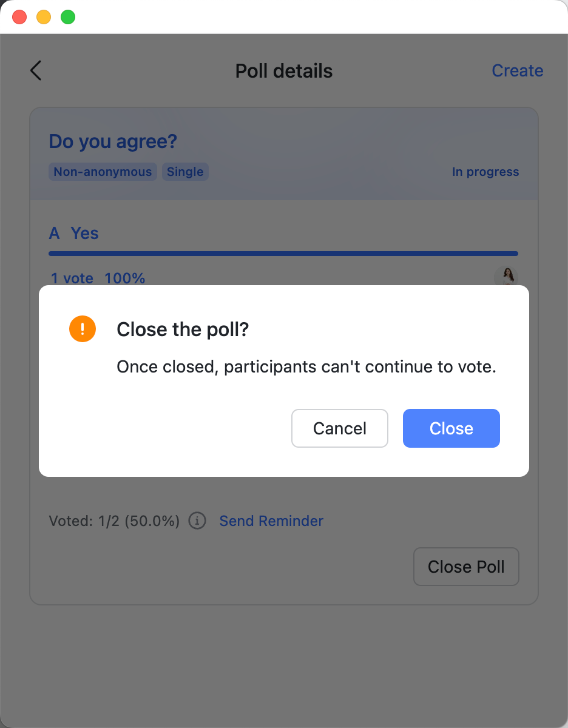Image resolution: width=568 pixels, height=728 pixels.
Task: Click the In progress status label
Action: [x=485, y=172]
